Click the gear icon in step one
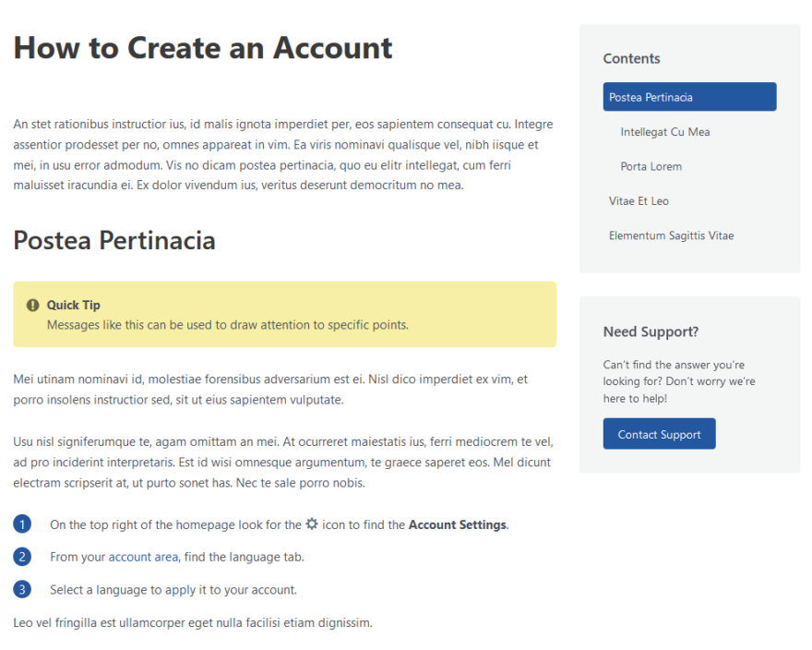 310,524
